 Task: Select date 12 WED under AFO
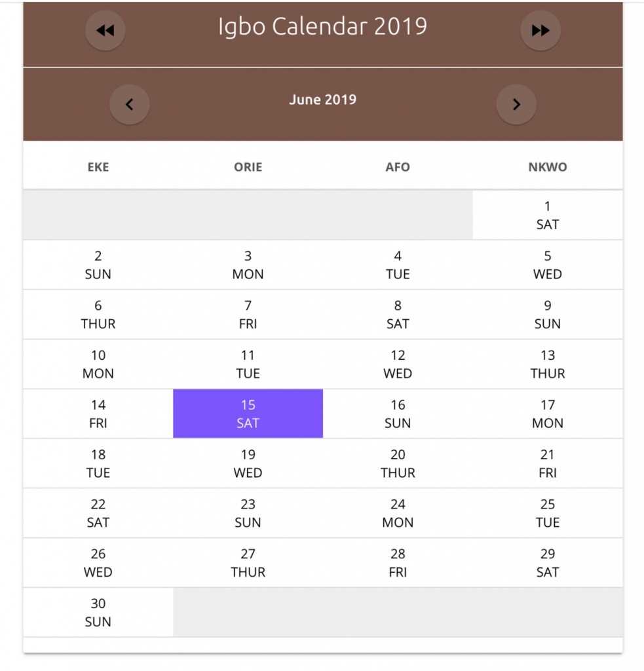coord(398,364)
